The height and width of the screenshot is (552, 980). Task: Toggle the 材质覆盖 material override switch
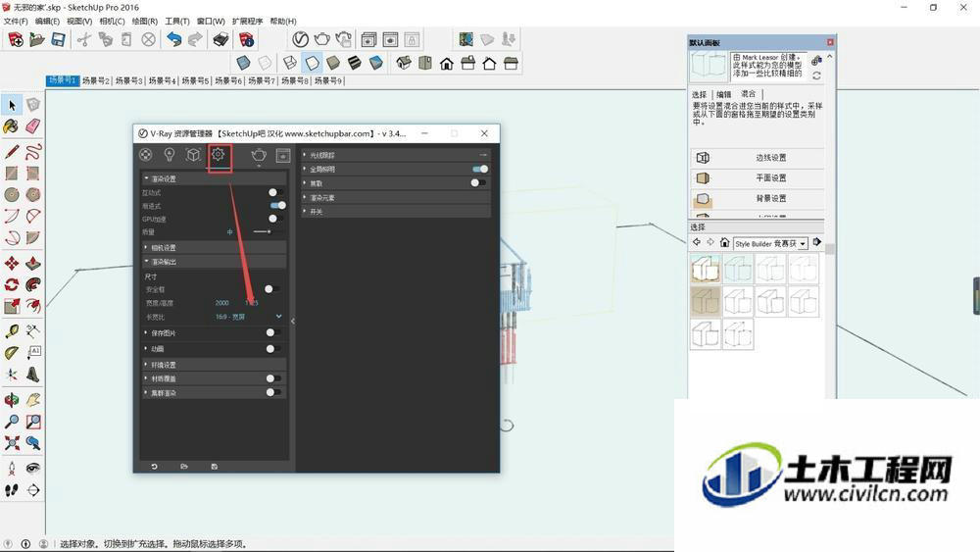coord(273,378)
